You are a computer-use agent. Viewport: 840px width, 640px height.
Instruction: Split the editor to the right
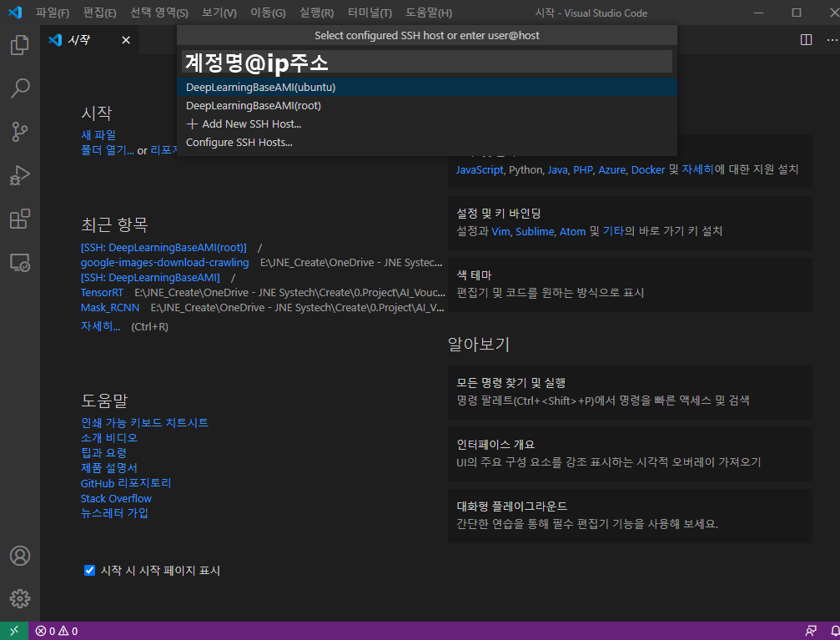point(806,40)
